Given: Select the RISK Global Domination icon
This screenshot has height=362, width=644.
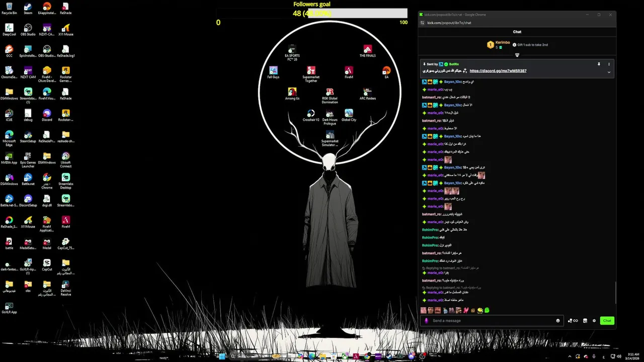Looking at the screenshot, I should (x=330, y=96).
